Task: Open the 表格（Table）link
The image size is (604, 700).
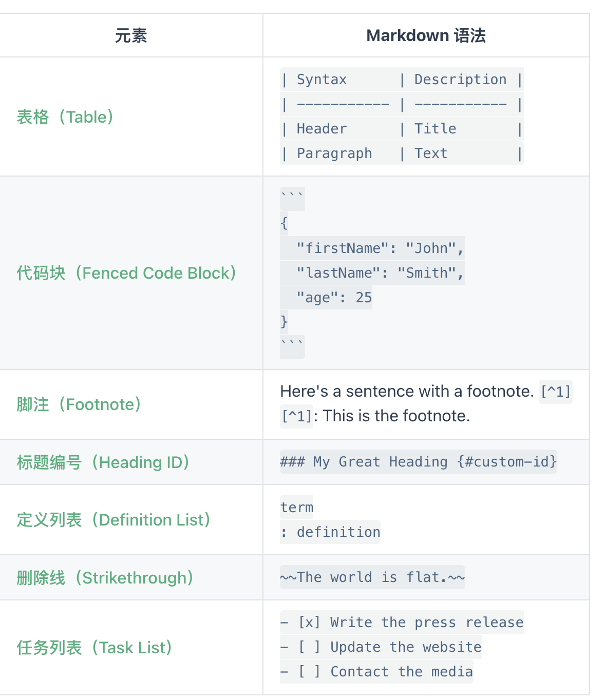Action: [x=65, y=117]
